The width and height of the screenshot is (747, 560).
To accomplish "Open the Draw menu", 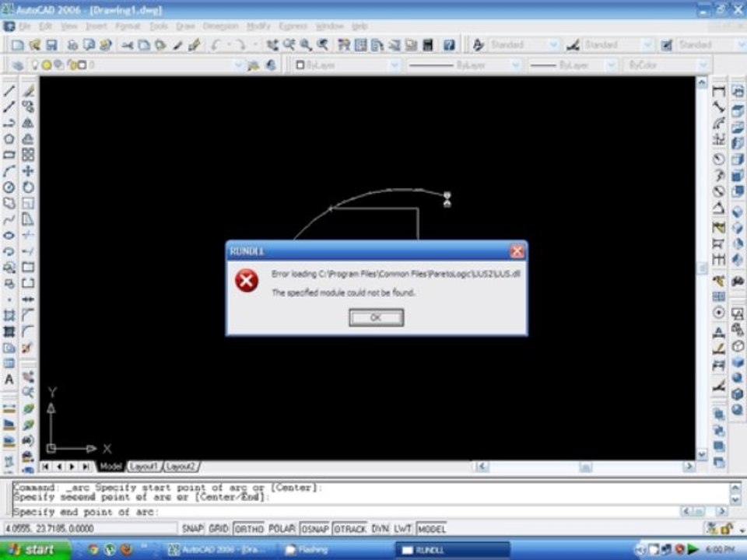I will (185, 26).
